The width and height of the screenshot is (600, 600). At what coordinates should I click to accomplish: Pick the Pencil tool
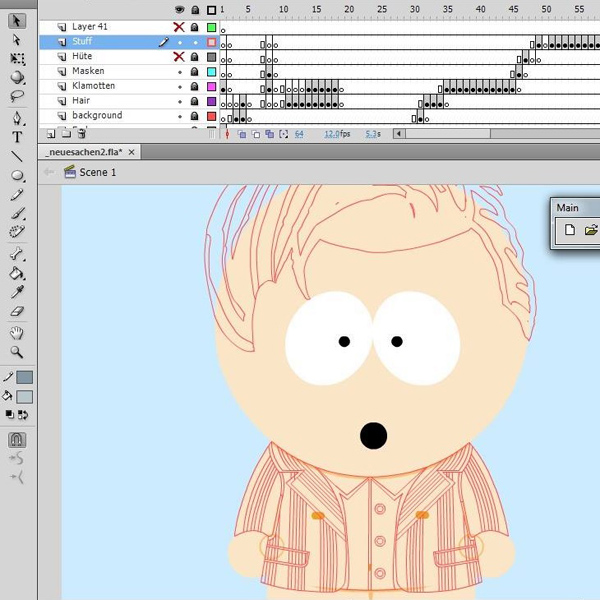(17, 195)
